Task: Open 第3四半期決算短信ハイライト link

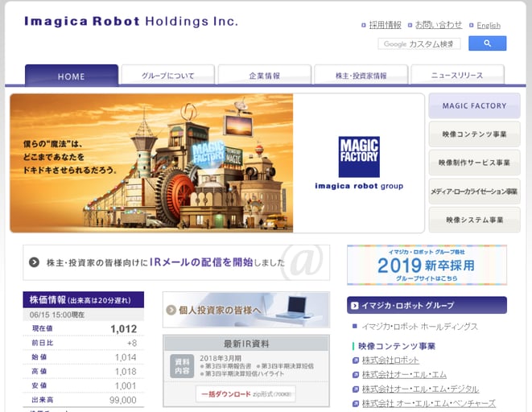Action: 244,373
